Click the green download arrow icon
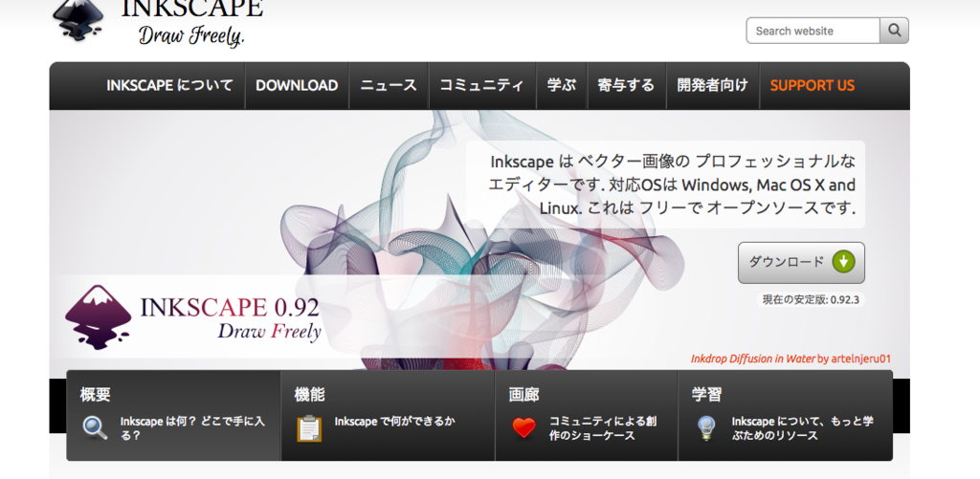Viewport: 980px width, 479px height. (843, 262)
